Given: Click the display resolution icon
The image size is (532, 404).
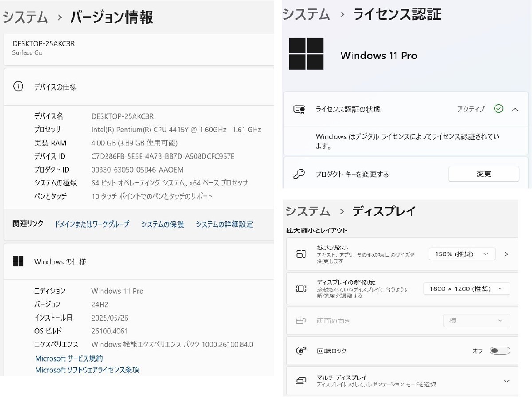Looking at the screenshot, I should click(301, 288).
